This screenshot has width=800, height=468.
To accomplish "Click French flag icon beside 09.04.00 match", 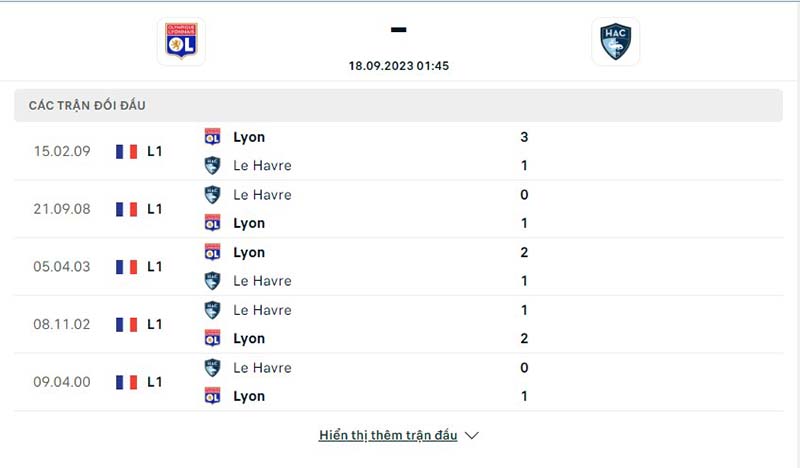I will point(127,382).
